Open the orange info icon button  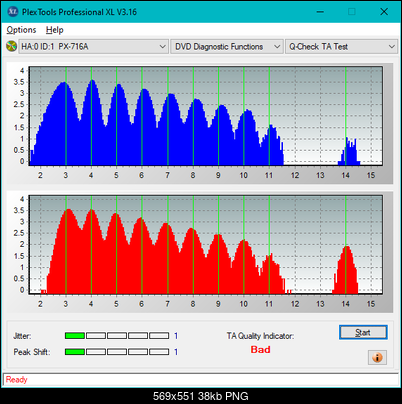pos(377,358)
